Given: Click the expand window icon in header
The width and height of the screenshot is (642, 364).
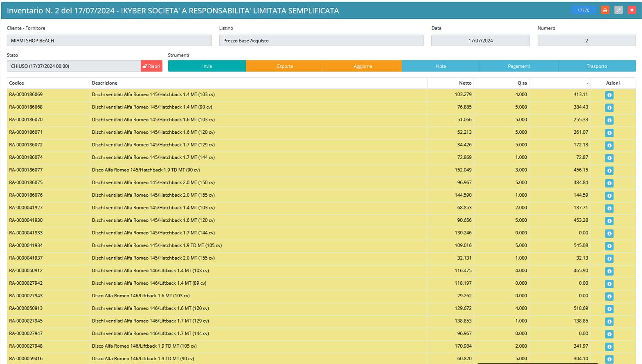Looking at the screenshot, I should pos(618,10).
